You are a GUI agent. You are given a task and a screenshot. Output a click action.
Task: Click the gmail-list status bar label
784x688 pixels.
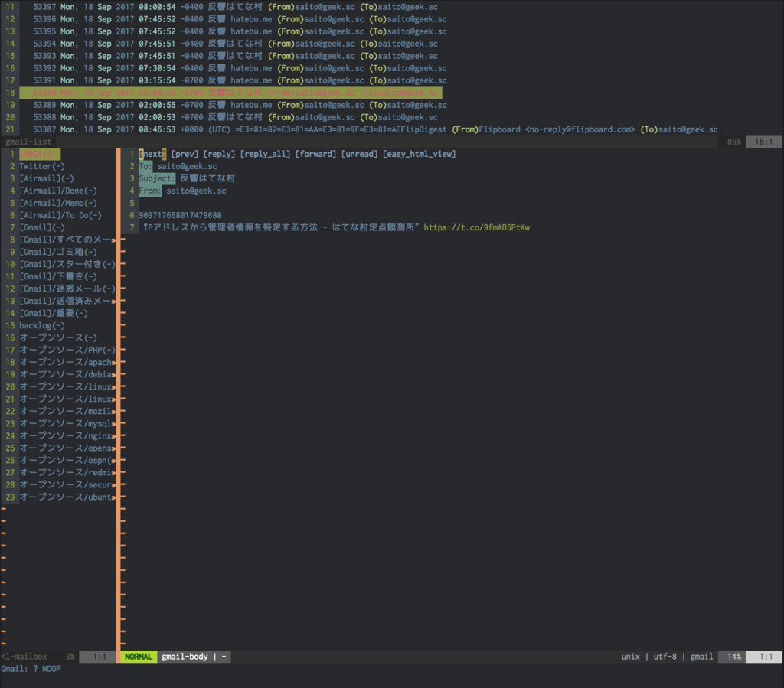coord(28,142)
